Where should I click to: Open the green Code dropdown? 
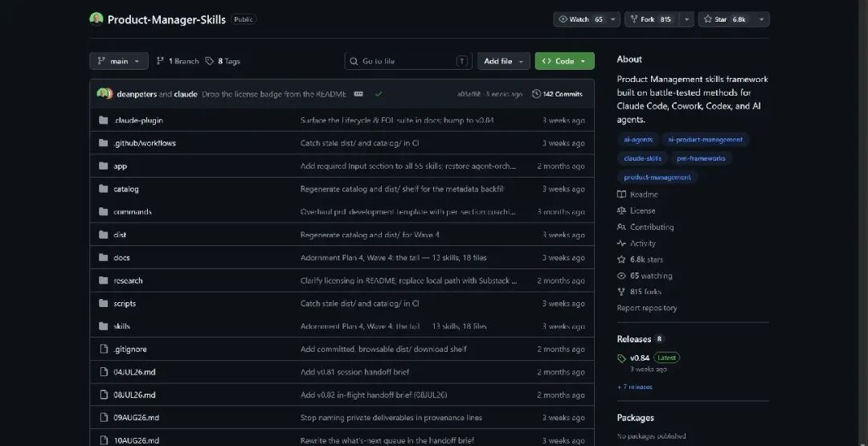[x=565, y=61]
